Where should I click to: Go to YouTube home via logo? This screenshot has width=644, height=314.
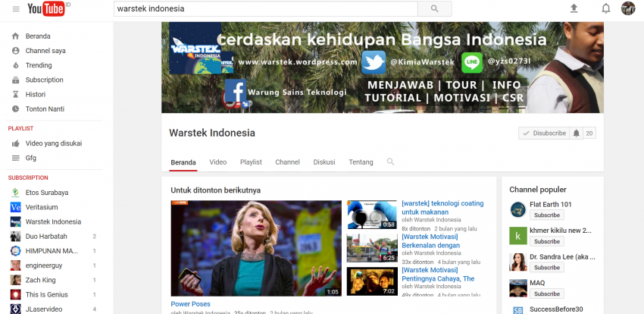click(46, 8)
